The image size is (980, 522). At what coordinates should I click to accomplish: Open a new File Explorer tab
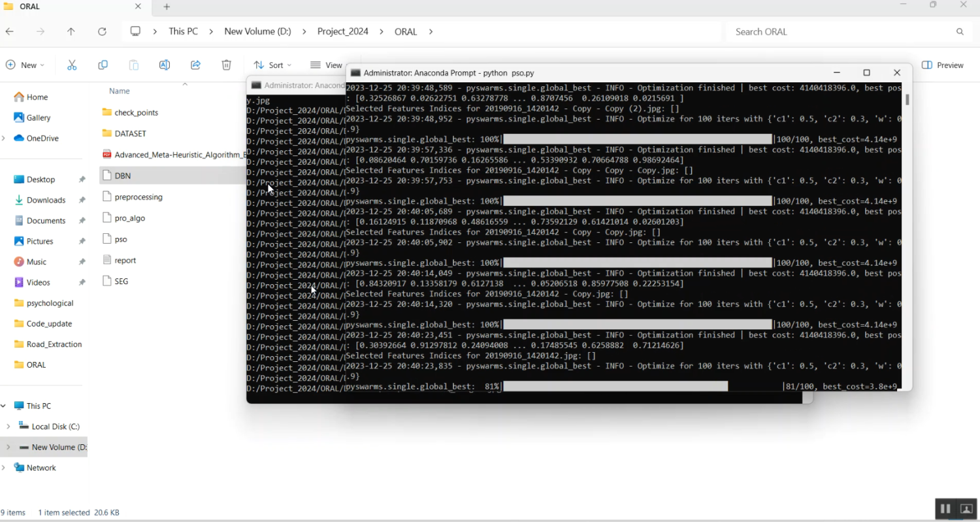point(167,7)
